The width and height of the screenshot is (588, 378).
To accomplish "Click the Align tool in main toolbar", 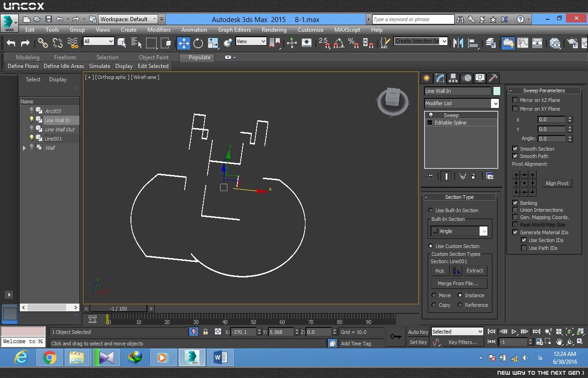I will (x=473, y=43).
